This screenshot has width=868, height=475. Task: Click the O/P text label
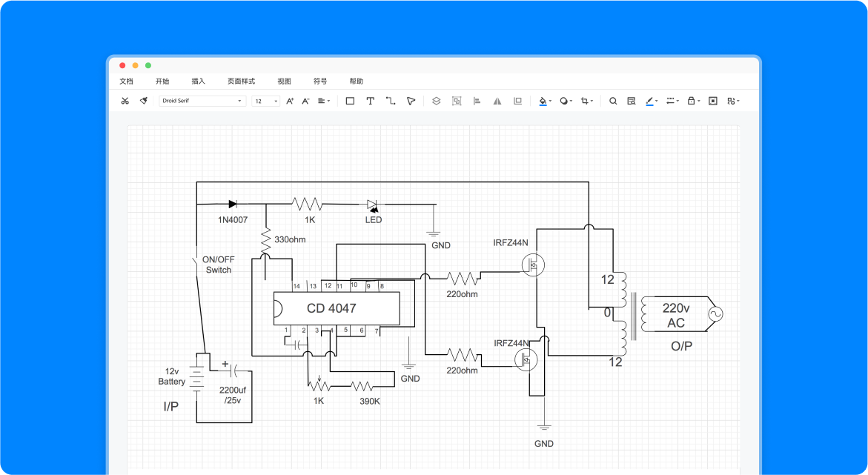pos(681,346)
